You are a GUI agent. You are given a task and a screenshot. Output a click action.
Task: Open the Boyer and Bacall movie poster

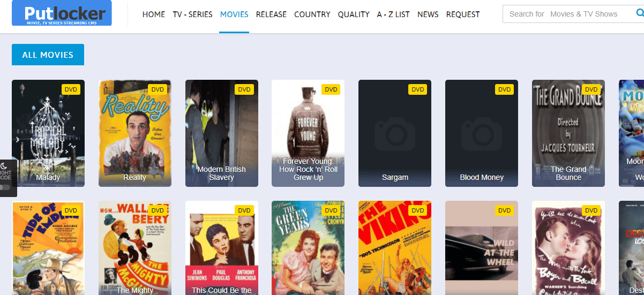coord(568,248)
